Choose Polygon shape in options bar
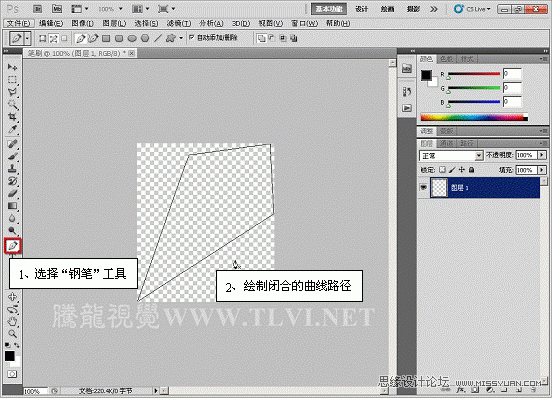The width and height of the screenshot is (552, 398). [145, 38]
